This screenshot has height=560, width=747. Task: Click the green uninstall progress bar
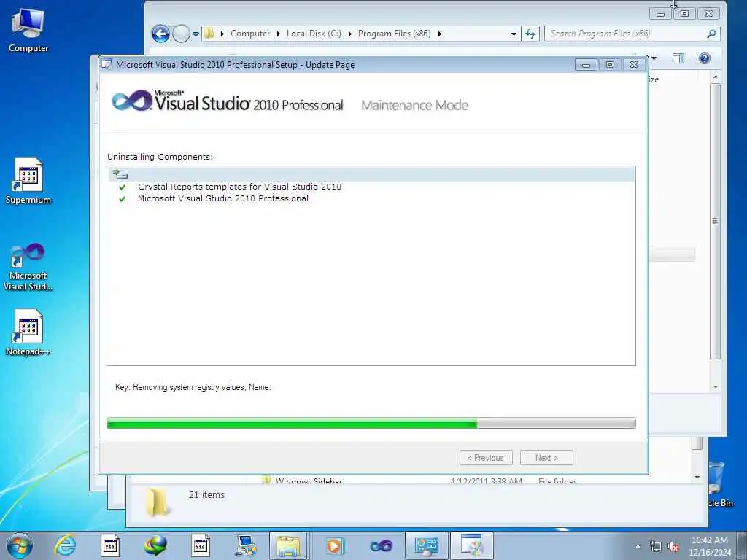pos(371,423)
